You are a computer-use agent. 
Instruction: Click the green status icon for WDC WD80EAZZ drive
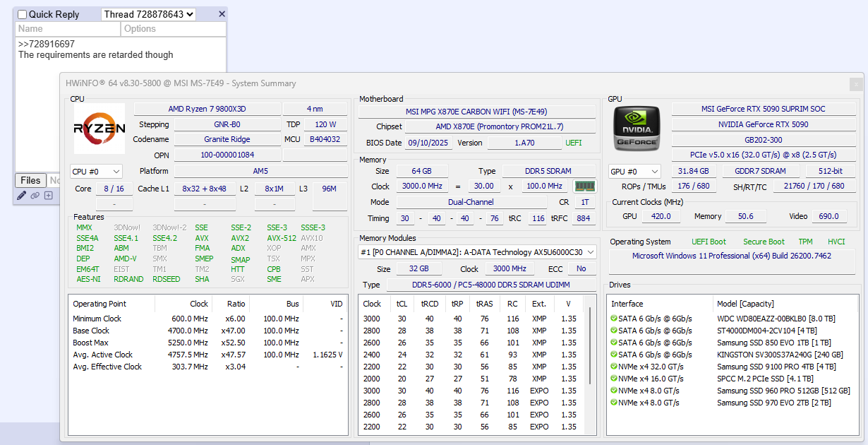click(x=614, y=319)
